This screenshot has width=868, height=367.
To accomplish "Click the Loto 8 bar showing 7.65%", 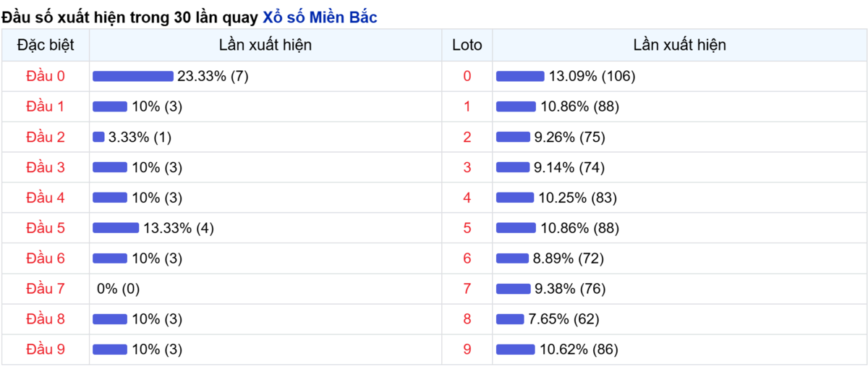I will pyautogui.click(x=510, y=319).
